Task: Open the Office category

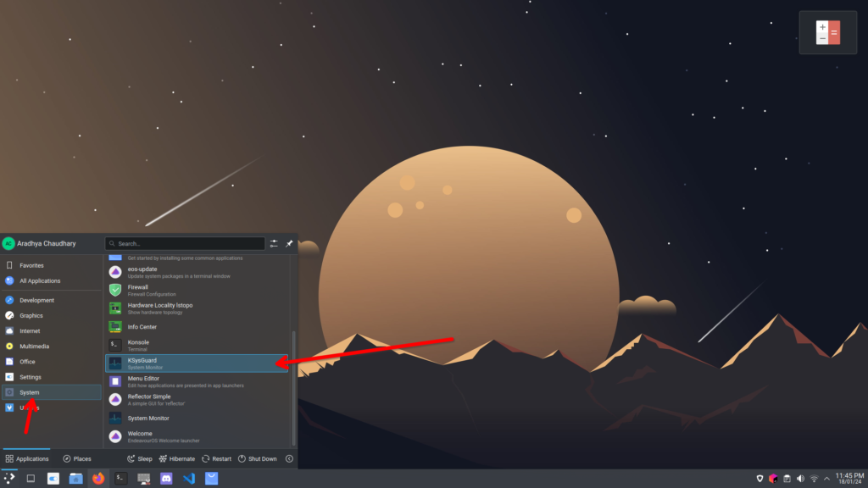Action: tap(52, 362)
